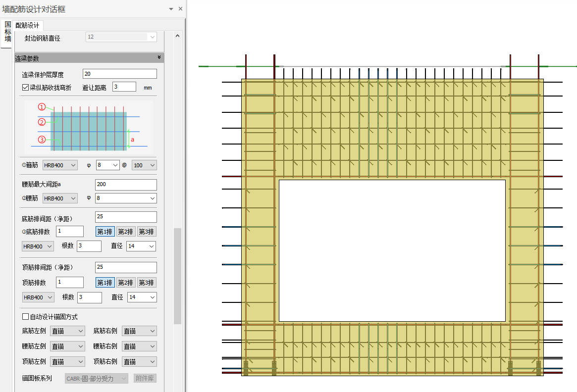Open the 顶筋右侧 anchorage dropdown
This screenshot has width=577, height=392.
click(x=139, y=362)
